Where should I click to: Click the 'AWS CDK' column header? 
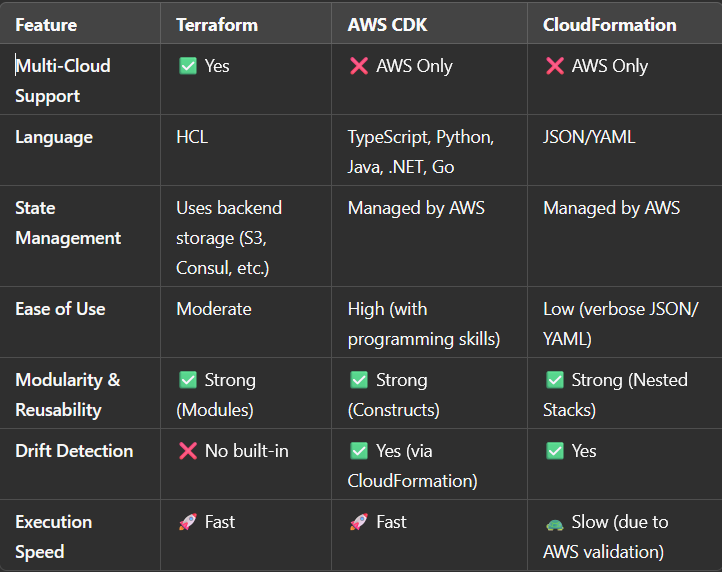click(385, 25)
